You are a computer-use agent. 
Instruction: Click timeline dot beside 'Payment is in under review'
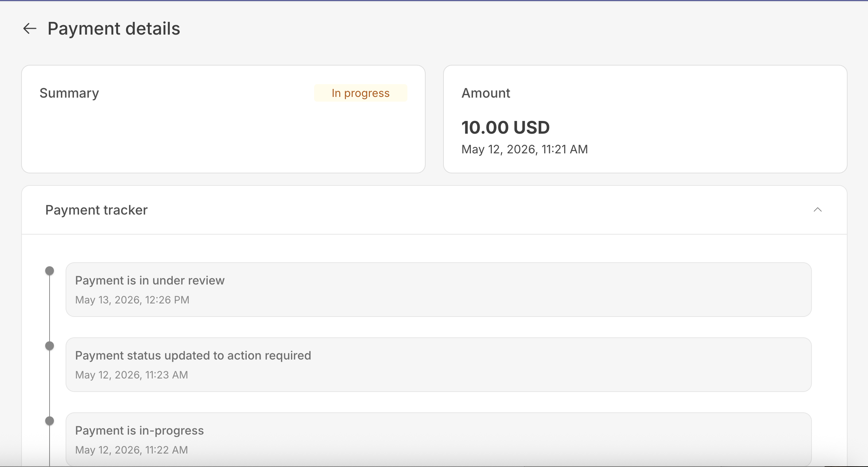(50, 271)
